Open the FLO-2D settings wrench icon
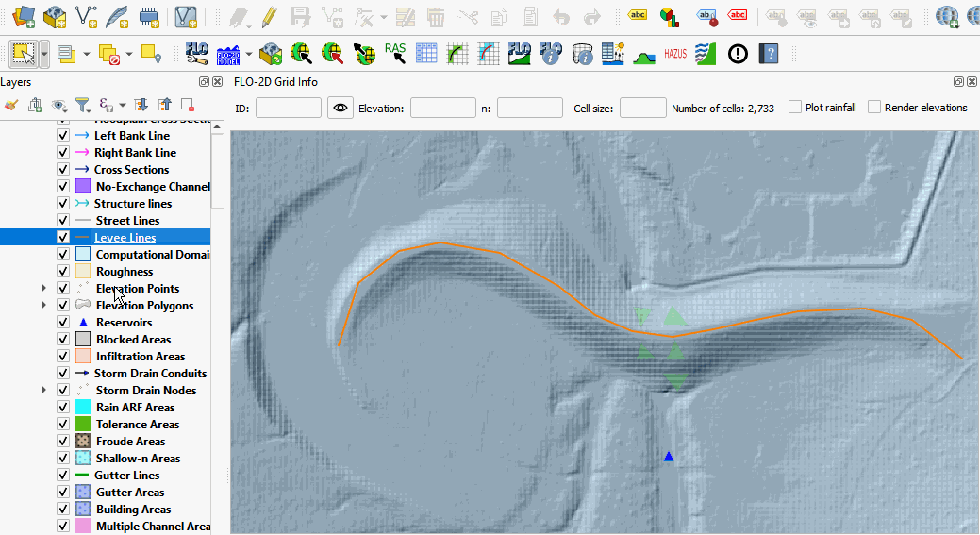Viewport: 980px width, 535px height. [x=196, y=54]
